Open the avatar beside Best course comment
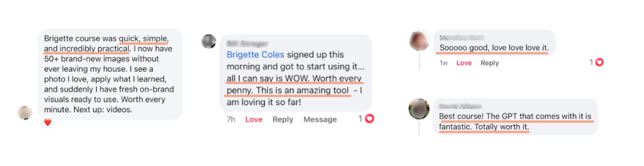The width and height of the screenshot is (644, 166). click(x=419, y=109)
